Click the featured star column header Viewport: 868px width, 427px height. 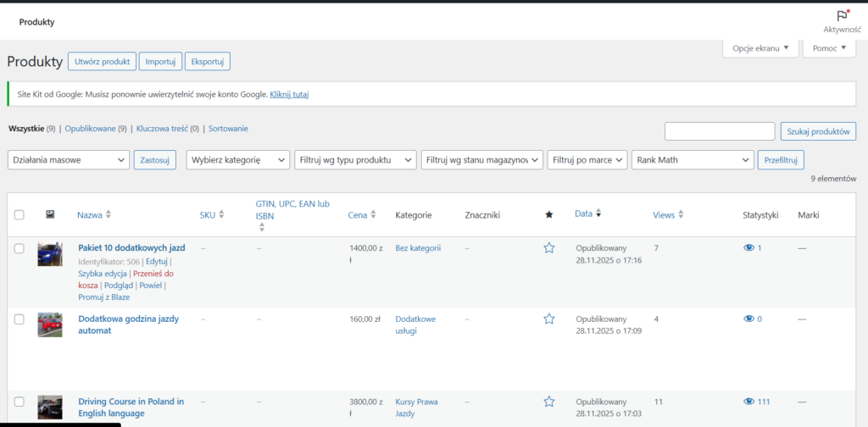pyautogui.click(x=548, y=215)
